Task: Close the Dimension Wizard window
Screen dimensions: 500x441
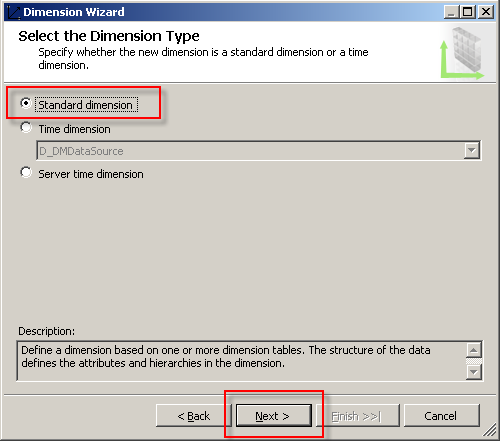Action: 486,12
